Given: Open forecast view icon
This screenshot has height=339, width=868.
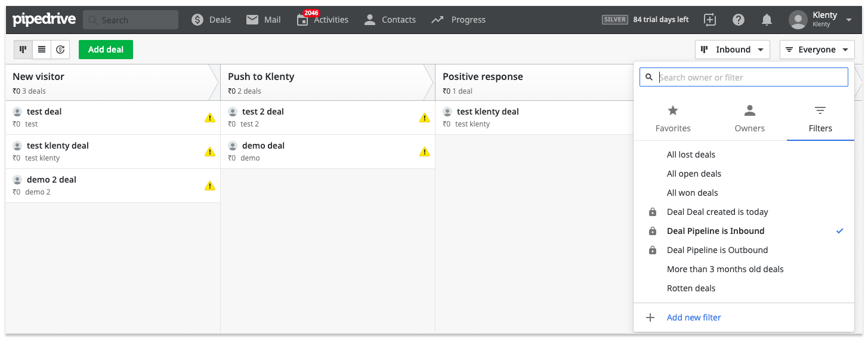Looking at the screenshot, I should 60,50.
